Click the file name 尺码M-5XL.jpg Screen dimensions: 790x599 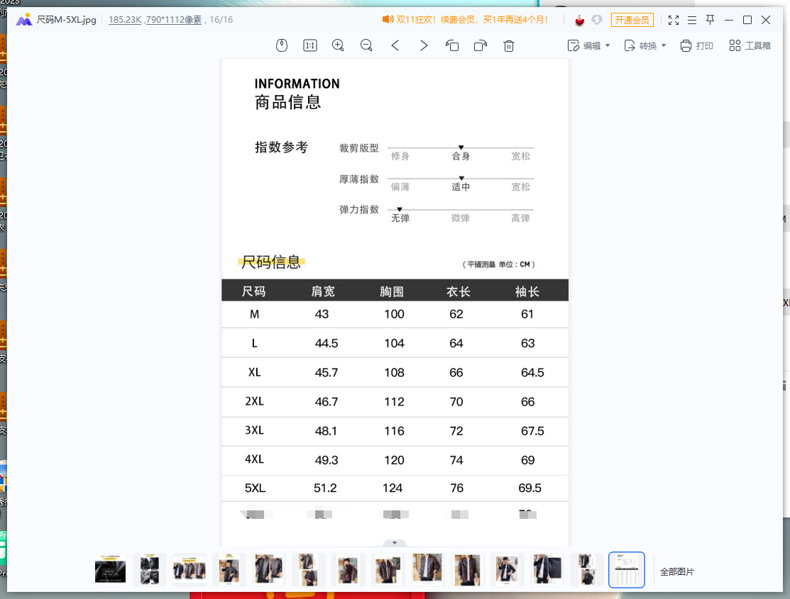[66, 20]
